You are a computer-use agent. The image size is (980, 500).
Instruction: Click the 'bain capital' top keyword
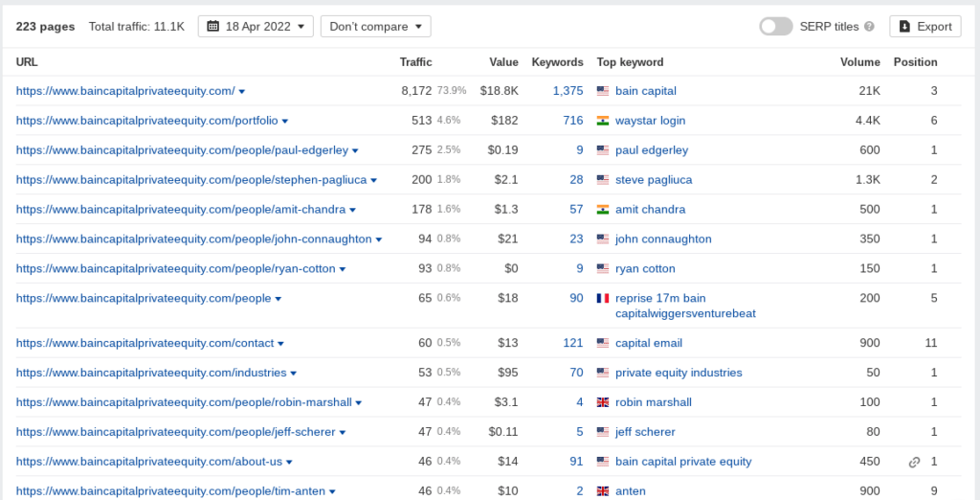tap(646, 91)
